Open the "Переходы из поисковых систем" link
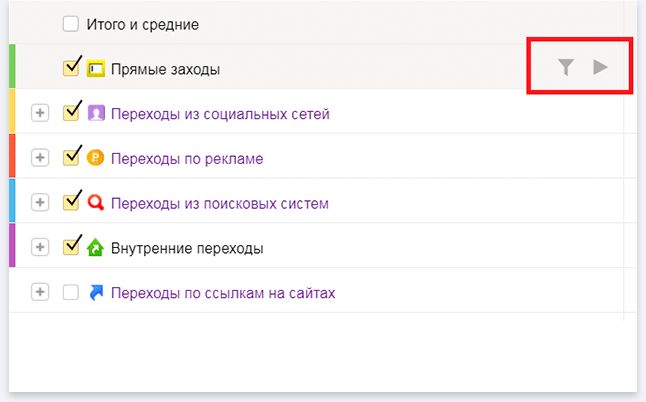The height and width of the screenshot is (402, 646). [220, 203]
